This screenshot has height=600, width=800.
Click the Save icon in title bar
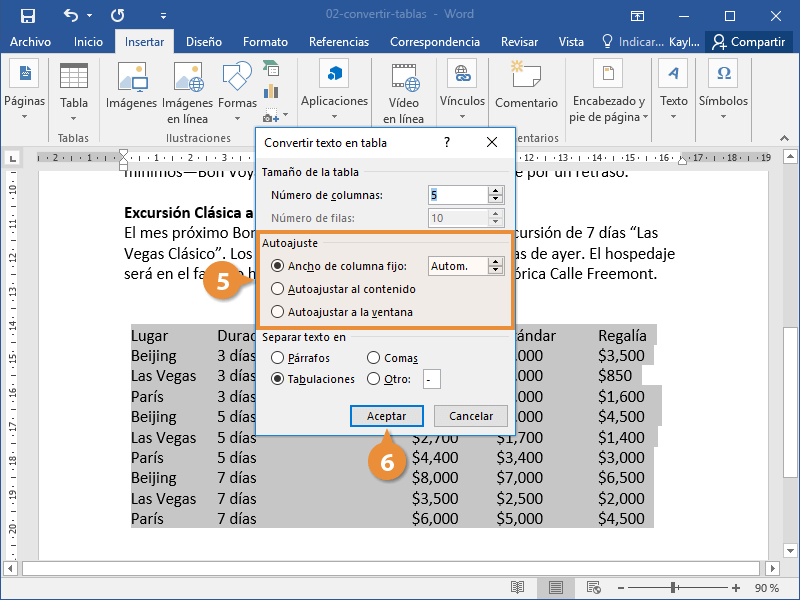click(x=27, y=15)
